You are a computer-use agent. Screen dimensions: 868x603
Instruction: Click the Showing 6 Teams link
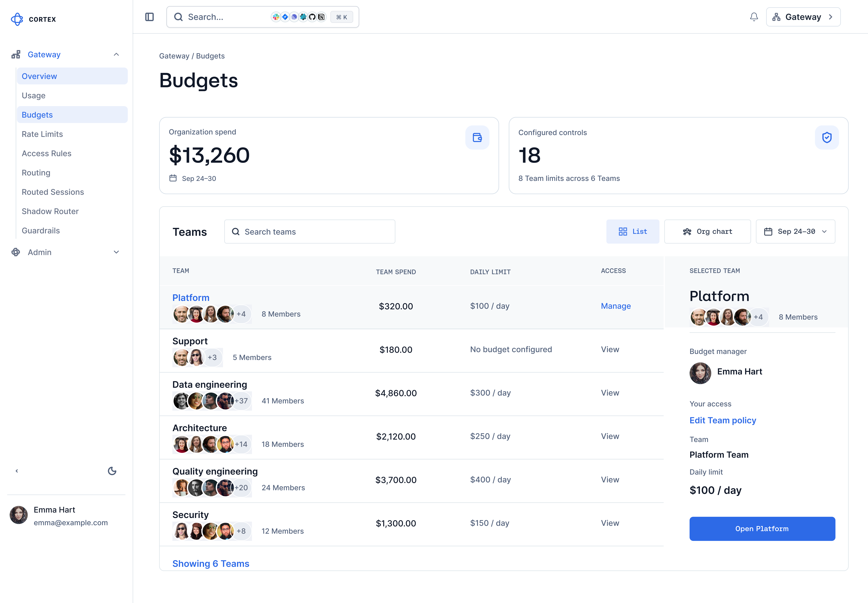click(x=211, y=564)
